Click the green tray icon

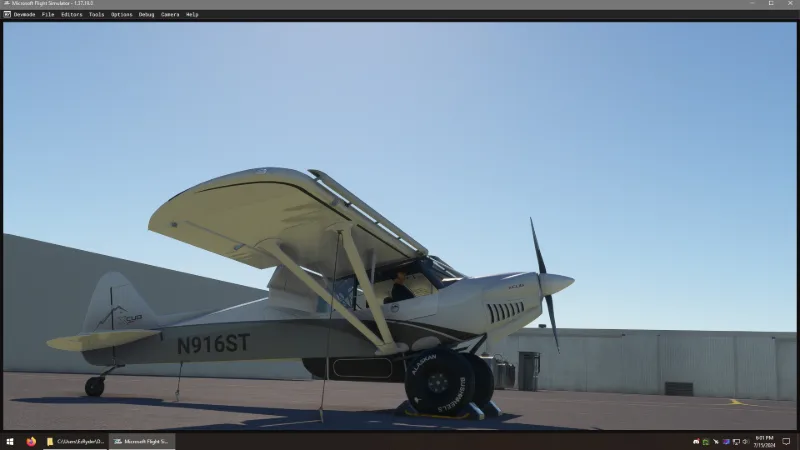[x=706, y=442]
